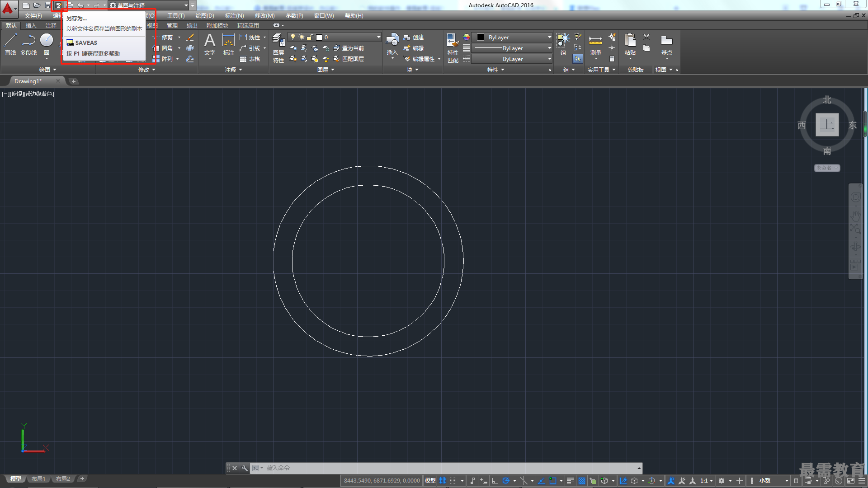868x488 pixels.
Task: Toggle snap mode in status bar
Action: pyautogui.click(x=453, y=481)
